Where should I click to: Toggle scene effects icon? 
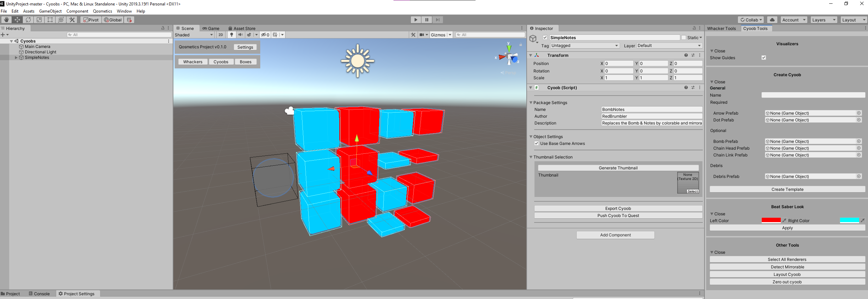coord(249,35)
